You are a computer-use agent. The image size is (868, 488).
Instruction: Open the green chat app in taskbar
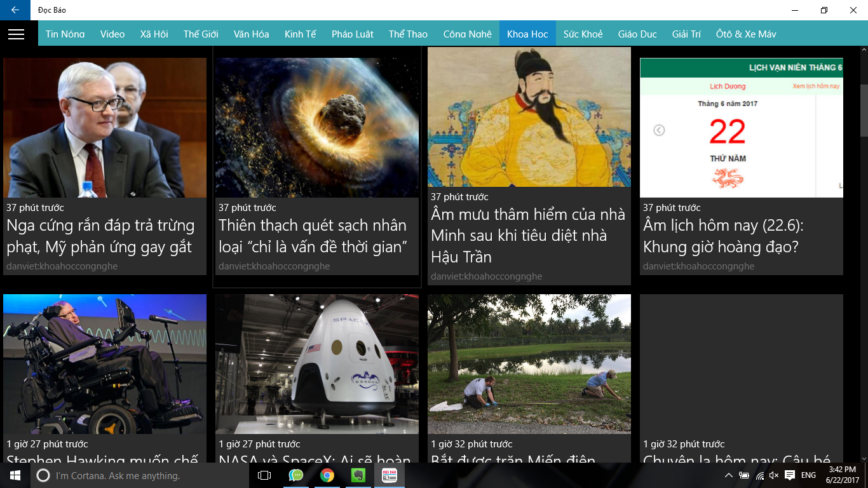[296, 475]
